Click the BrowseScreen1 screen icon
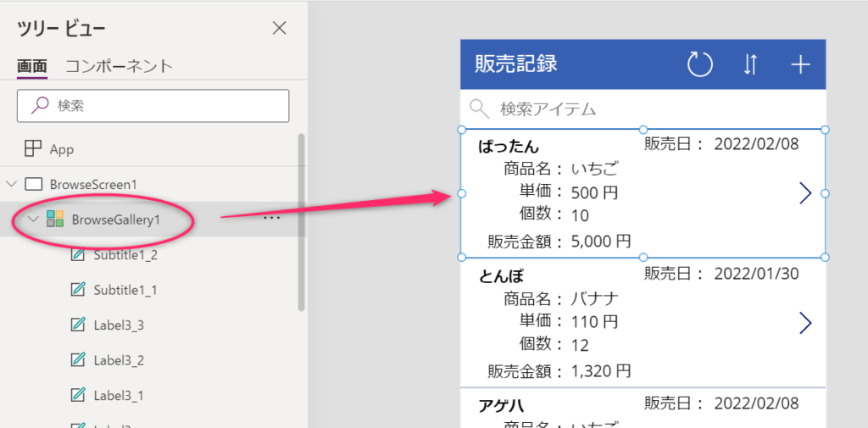 coord(33,184)
